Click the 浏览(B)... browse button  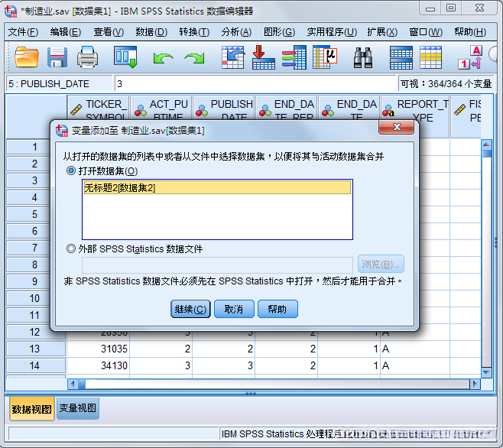(x=381, y=264)
